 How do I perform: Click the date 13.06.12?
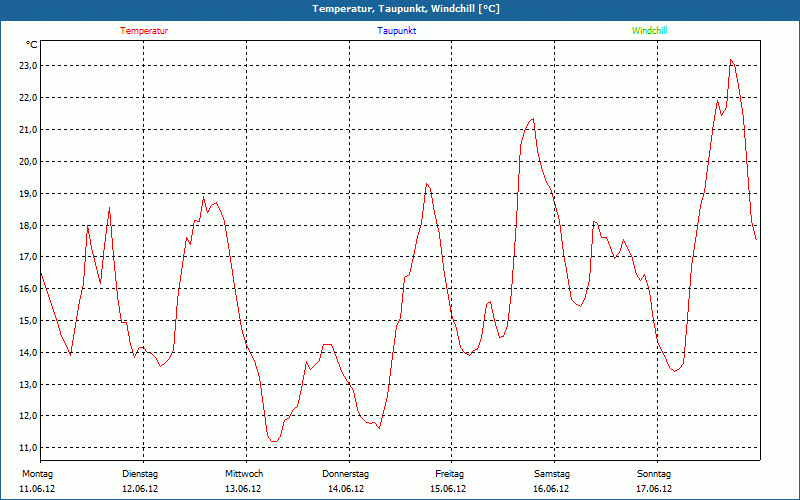tap(243, 489)
